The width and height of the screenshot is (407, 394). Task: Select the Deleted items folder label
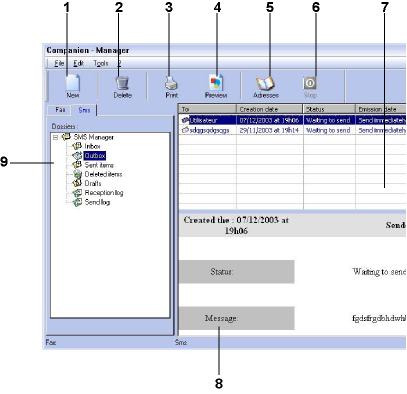103,174
